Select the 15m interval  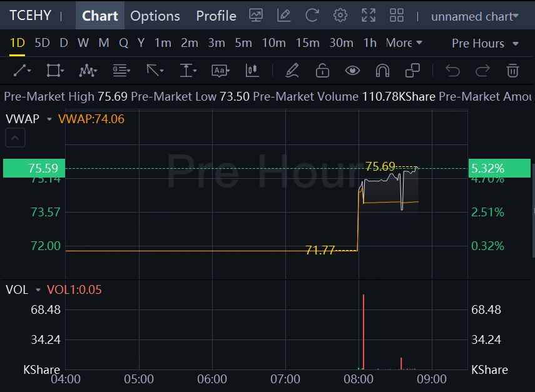click(x=307, y=43)
